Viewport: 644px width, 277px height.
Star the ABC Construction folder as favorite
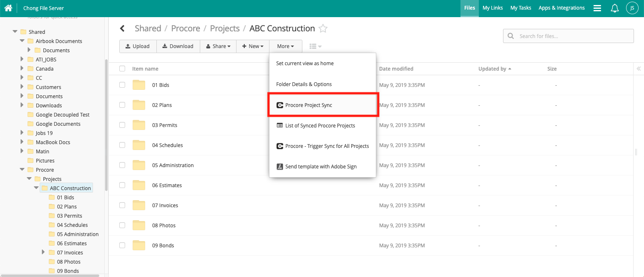pyautogui.click(x=323, y=28)
